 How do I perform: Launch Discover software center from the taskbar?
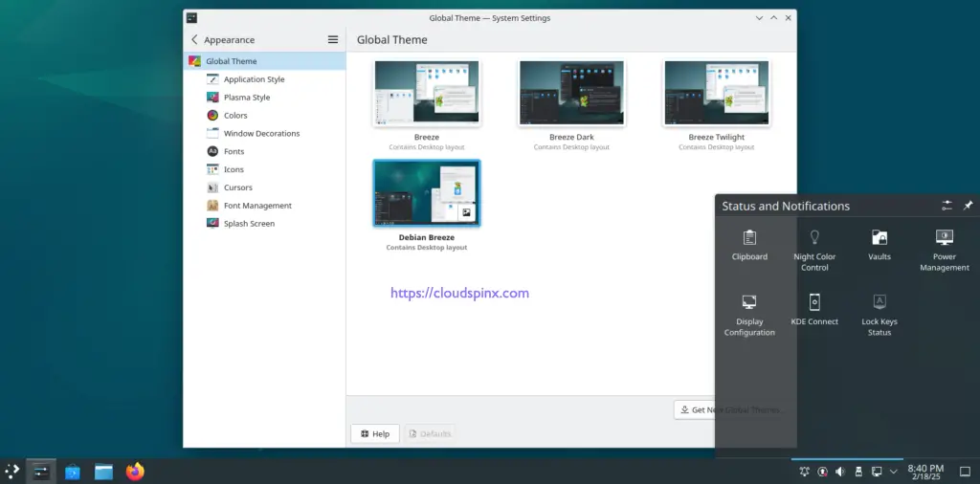pyautogui.click(x=73, y=472)
